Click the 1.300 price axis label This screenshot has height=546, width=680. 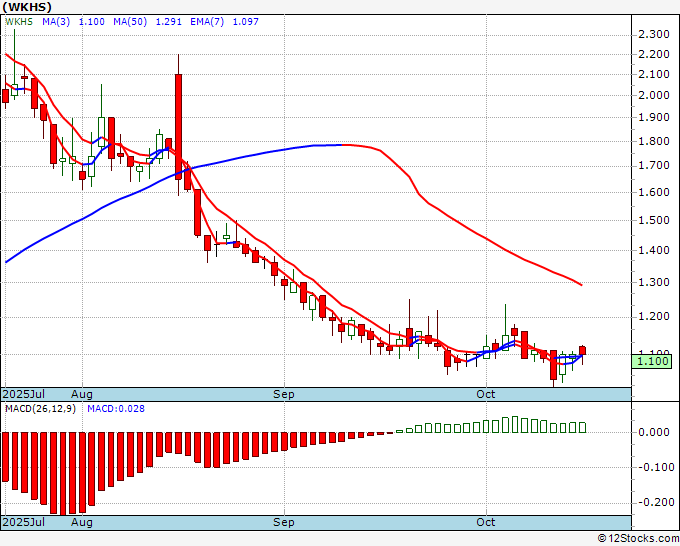(x=654, y=282)
